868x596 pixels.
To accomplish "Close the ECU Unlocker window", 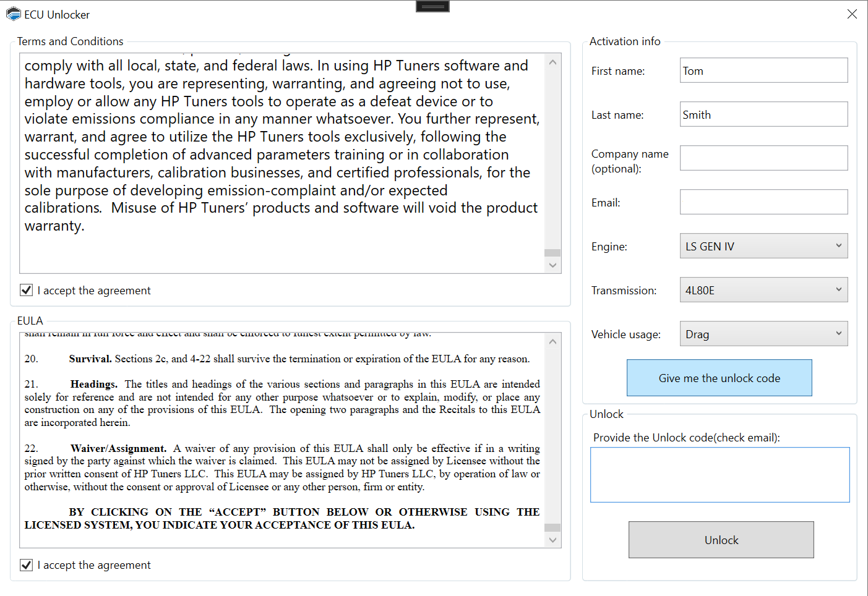I will (852, 14).
